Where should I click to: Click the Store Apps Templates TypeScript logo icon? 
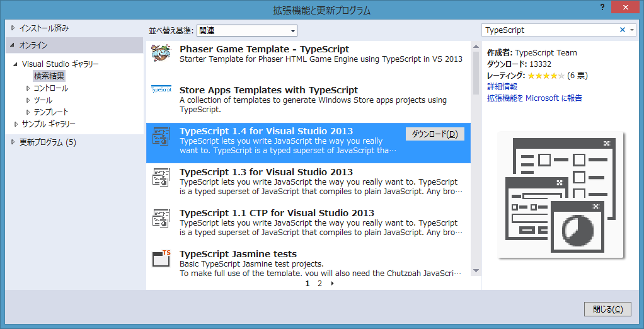click(161, 89)
